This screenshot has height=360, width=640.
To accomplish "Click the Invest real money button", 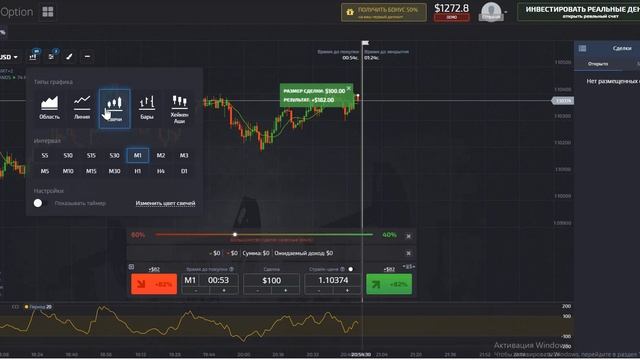I will point(579,12).
